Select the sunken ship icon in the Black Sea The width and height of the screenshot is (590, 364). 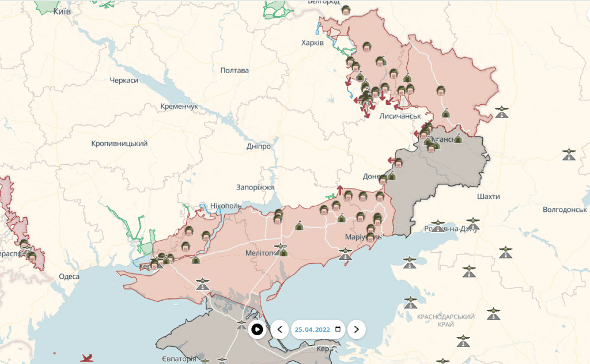point(87,358)
